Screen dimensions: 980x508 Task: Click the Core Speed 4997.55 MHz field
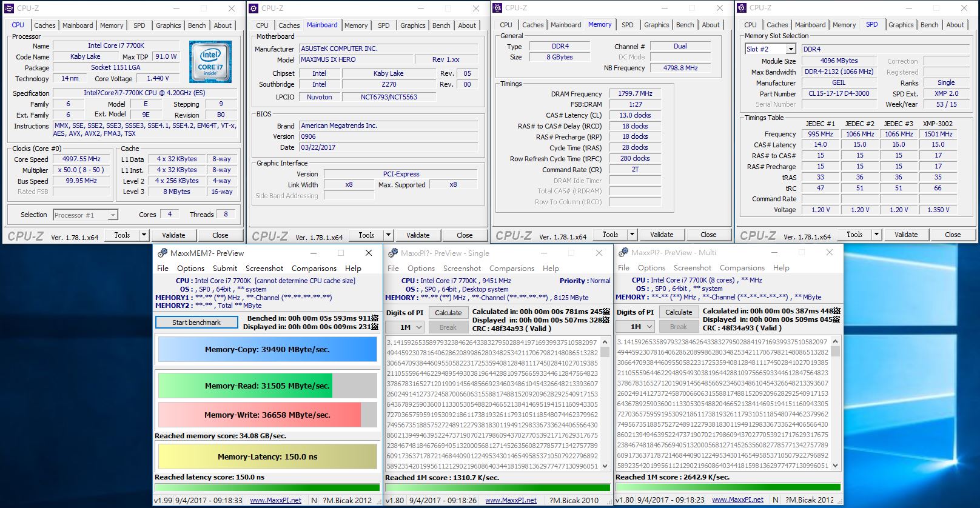point(82,159)
